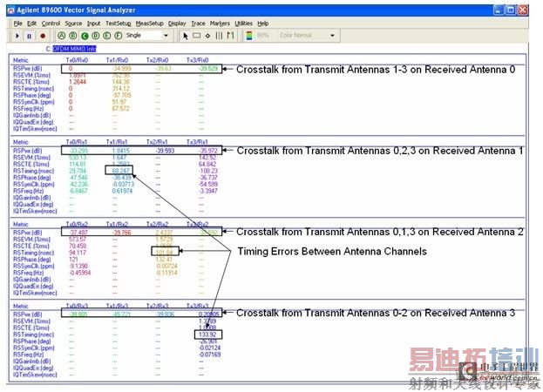Click the -0.07169 RSFreq value
543x392 pixels.
(x=210, y=355)
